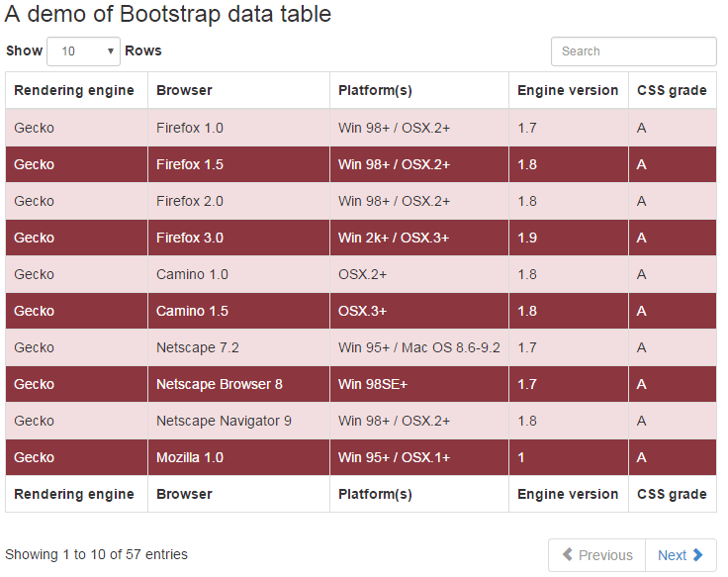Select the Netscape Navigator 9 cell
The image size is (728, 577).
click(238, 421)
